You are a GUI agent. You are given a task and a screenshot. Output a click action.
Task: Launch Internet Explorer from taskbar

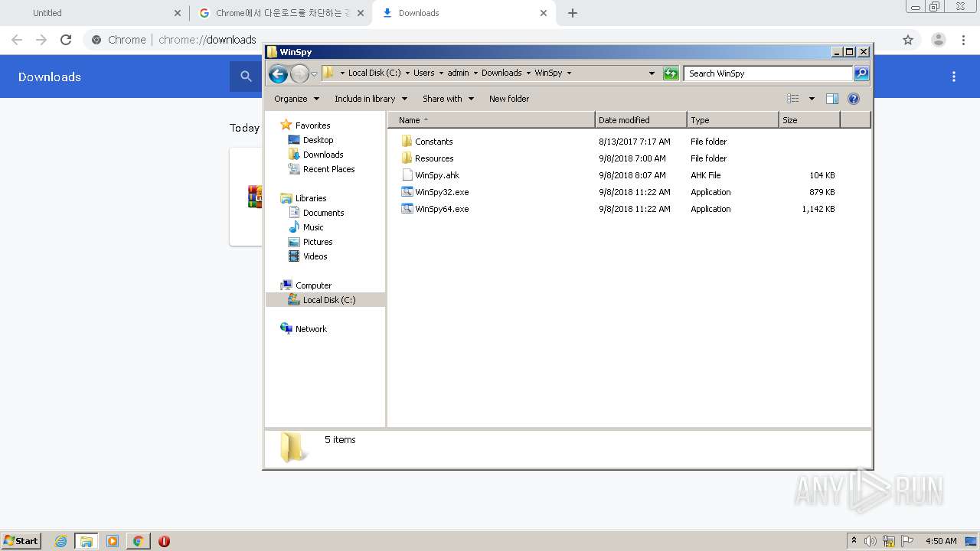[x=60, y=541]
